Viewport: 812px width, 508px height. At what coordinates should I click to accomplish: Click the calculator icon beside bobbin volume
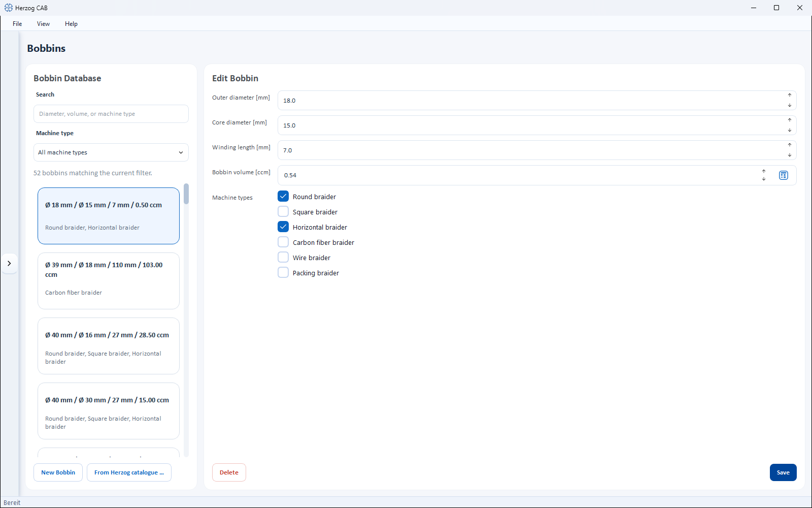coord(784,175)
